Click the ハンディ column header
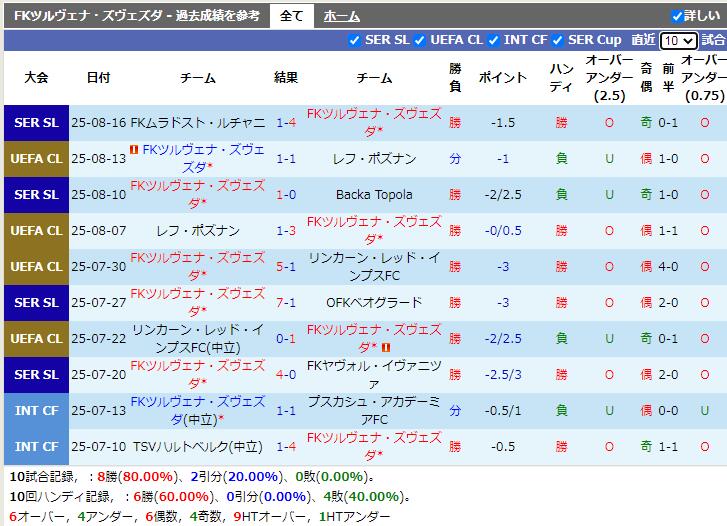The width and height of the screenshot is (727, 526). tap(561, 77)
